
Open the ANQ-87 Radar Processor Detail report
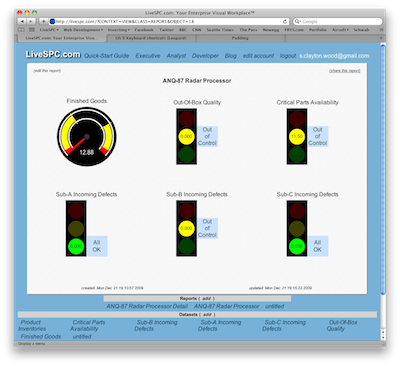(x=147, y=306)
